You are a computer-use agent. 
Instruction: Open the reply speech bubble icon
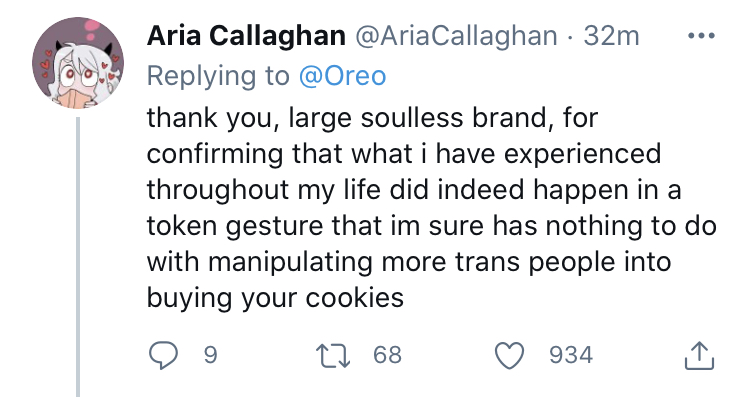click(163, 355)
